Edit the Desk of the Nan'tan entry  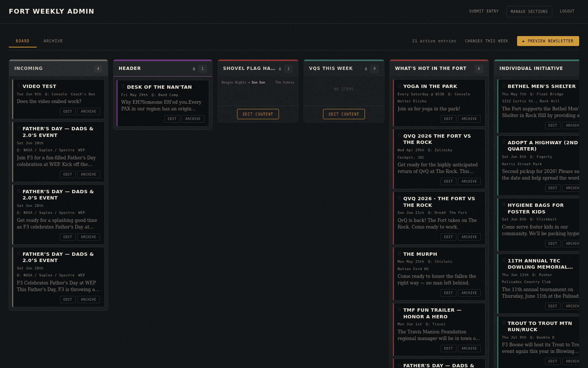click(172, 119)
